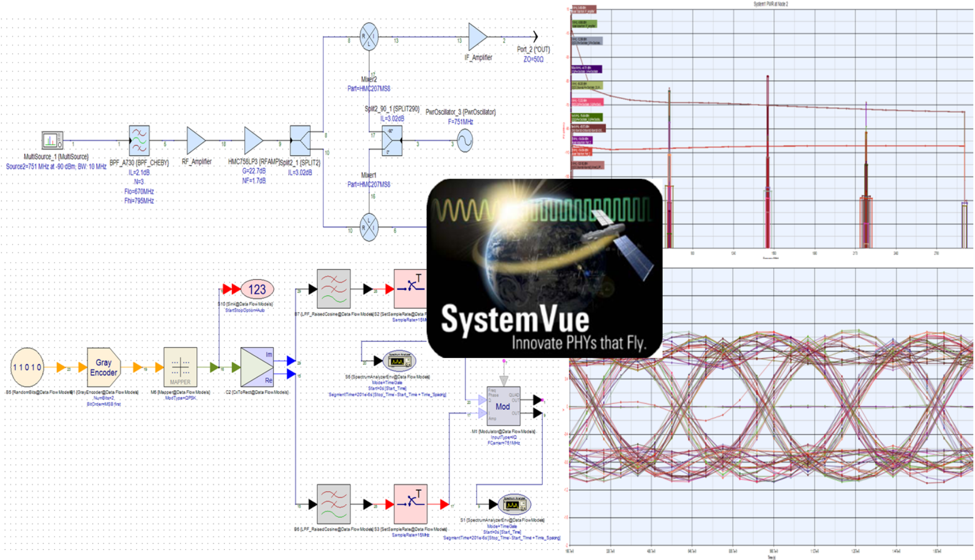Click the IF_Amplifier triangle symbol

477,37
